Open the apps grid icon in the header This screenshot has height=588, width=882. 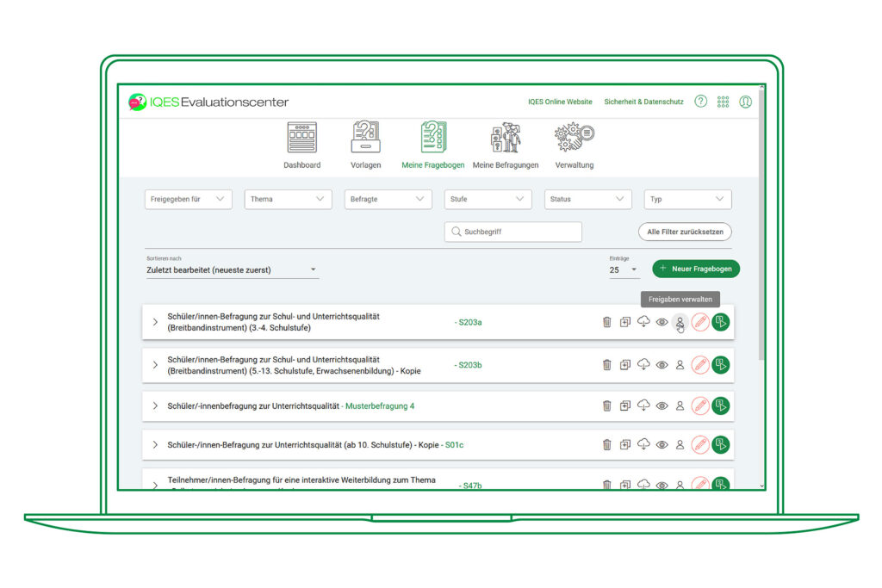tap(723, 101)
